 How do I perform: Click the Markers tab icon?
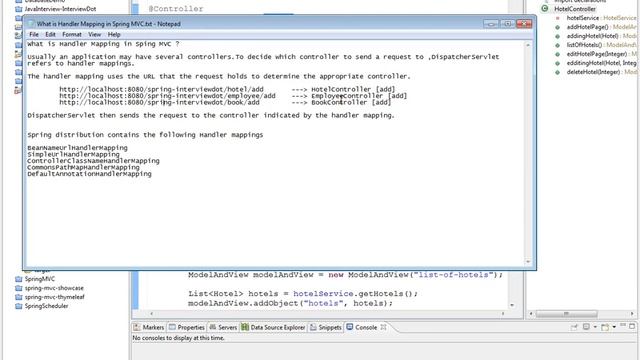(137, 327)
